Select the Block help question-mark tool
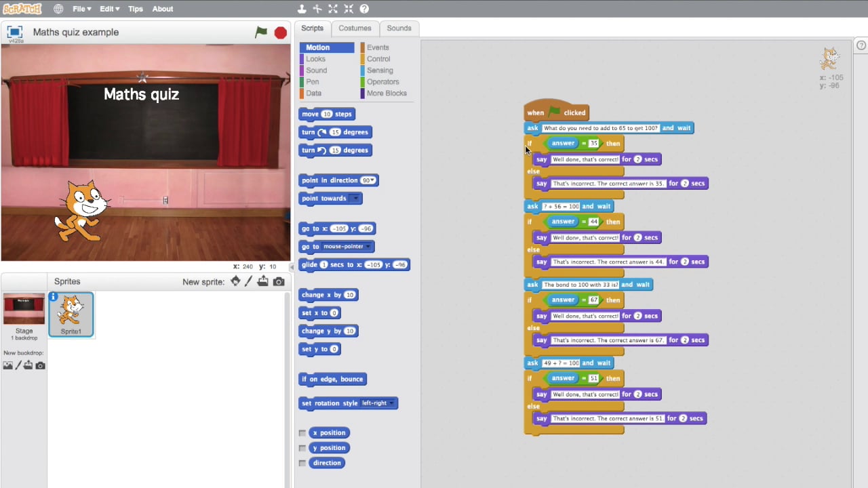This screenshot has width=868, height=488. coord(364,9)
